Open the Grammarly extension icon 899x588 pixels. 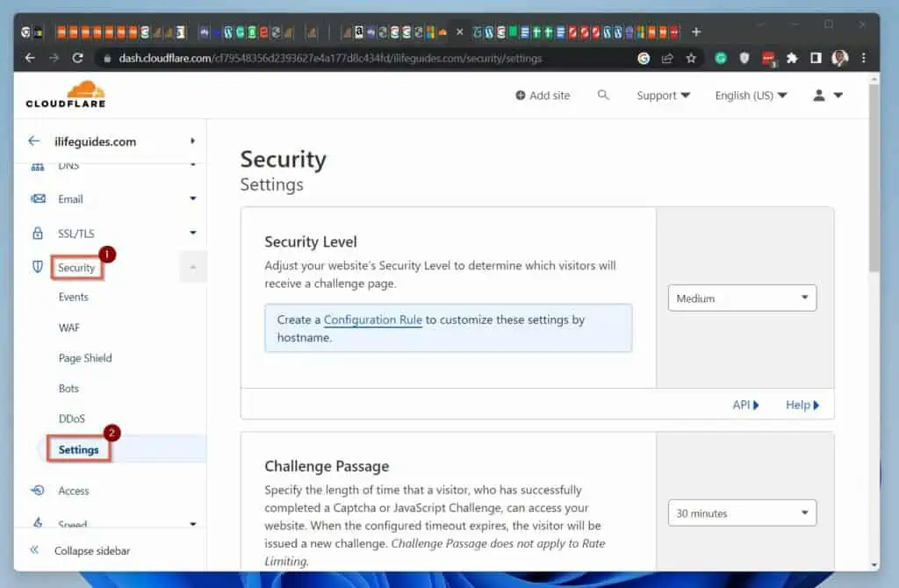pyautogui.click(x=721, y=58)
